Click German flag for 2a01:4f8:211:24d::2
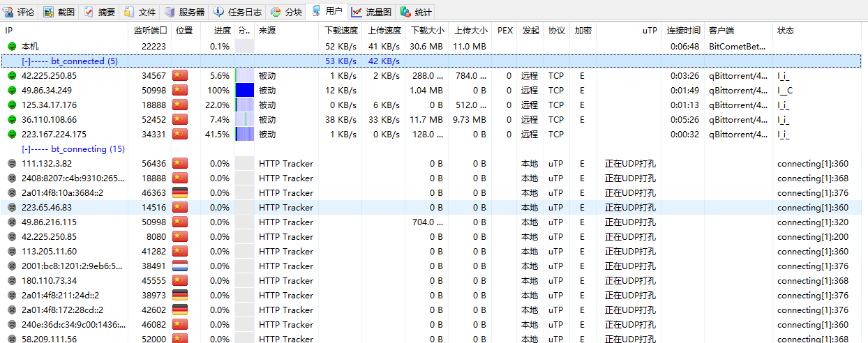Screen dimensions: 868x343 (x=180, y=295)
